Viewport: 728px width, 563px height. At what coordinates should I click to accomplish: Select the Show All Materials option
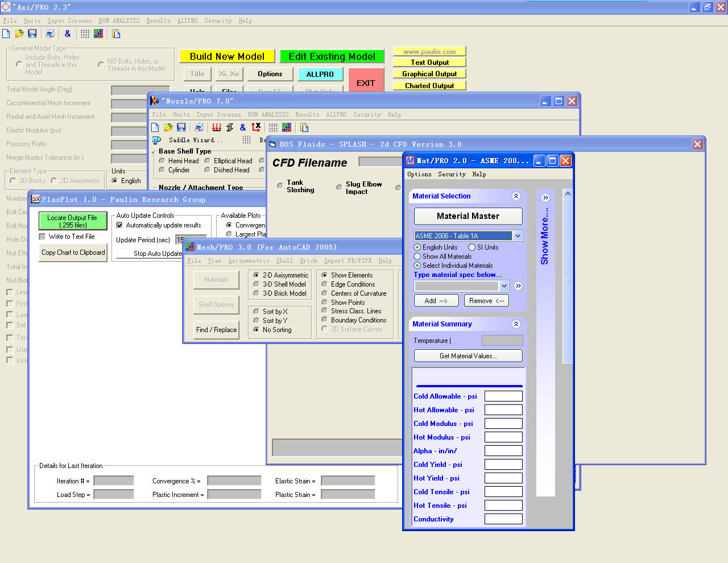417,256
